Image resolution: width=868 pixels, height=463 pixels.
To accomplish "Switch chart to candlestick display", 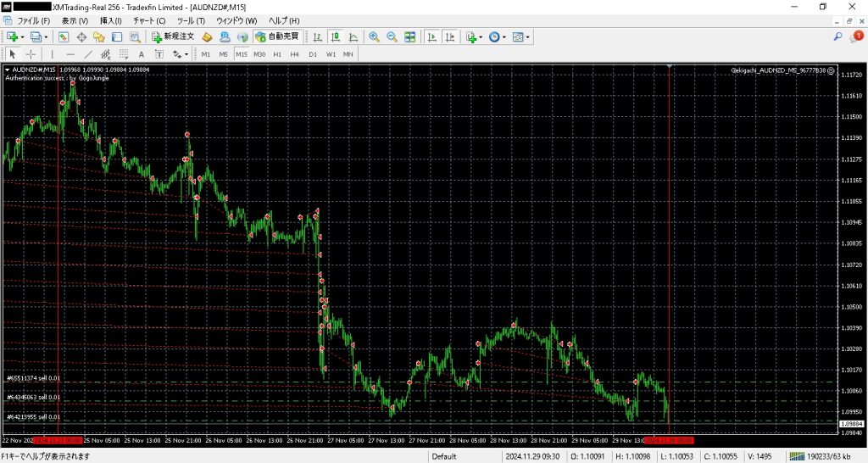I will point(336,36).
